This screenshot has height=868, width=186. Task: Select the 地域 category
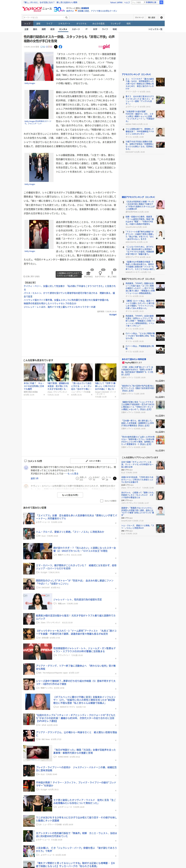pyautogui.click(x=114, y=29)
